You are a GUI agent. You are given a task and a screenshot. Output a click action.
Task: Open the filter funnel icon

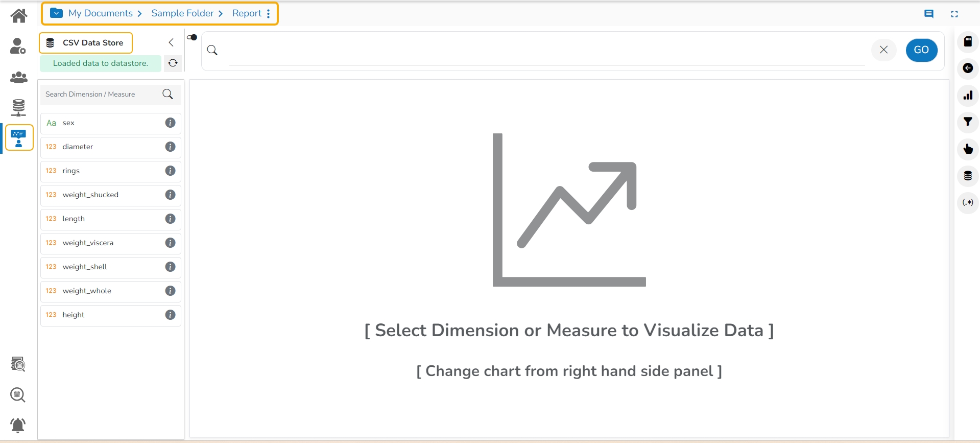968,122
